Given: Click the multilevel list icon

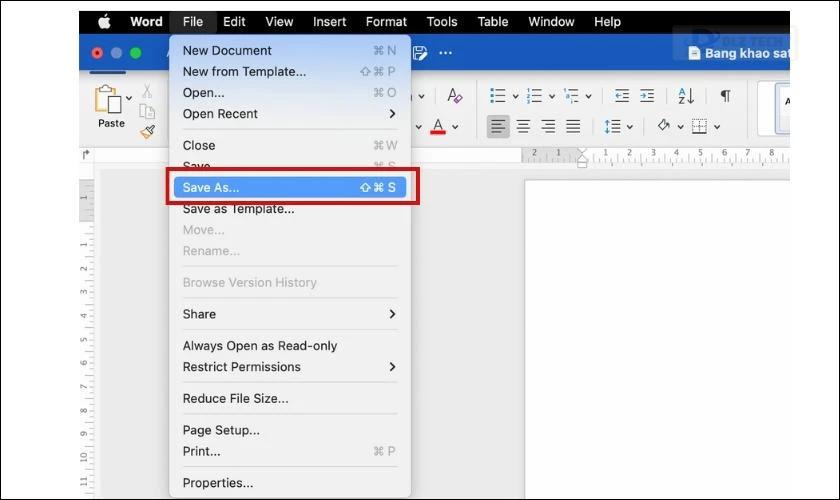Looking at the screenshot, I should click(571, 96).
